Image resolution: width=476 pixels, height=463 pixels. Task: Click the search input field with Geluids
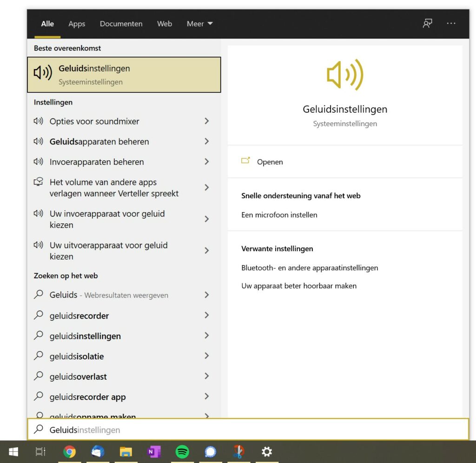[x=248, y=430]
